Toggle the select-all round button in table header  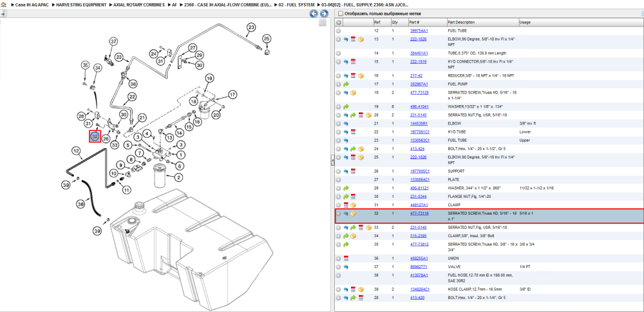point(339,22)
